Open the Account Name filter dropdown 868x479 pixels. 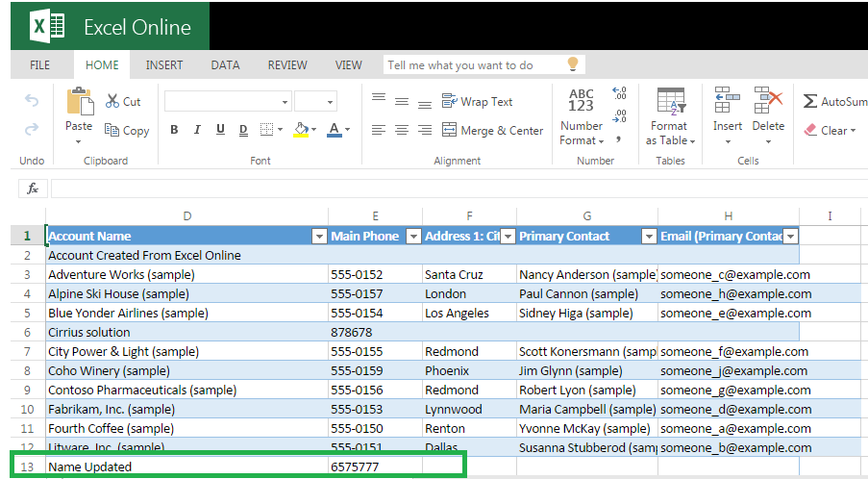[319, 237]
